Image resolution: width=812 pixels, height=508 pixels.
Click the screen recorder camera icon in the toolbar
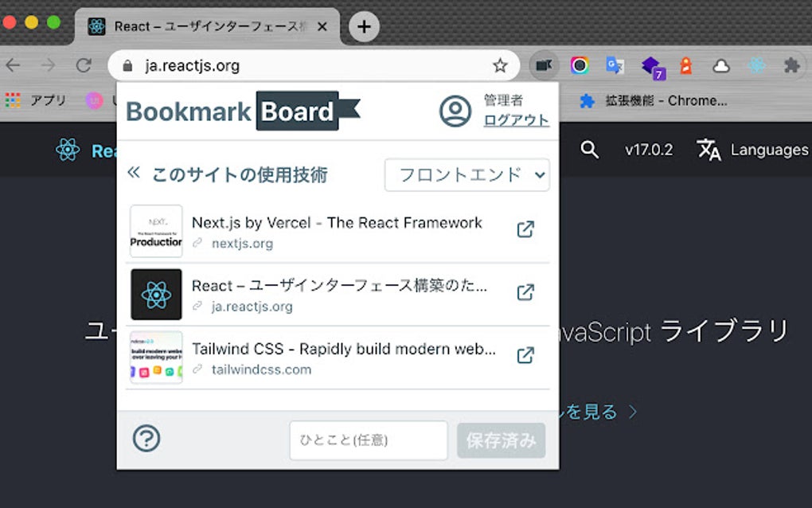point(545,65)
